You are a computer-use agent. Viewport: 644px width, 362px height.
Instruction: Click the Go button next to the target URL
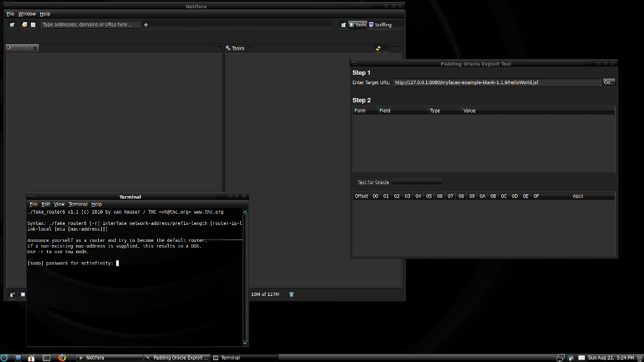[608, 82]
